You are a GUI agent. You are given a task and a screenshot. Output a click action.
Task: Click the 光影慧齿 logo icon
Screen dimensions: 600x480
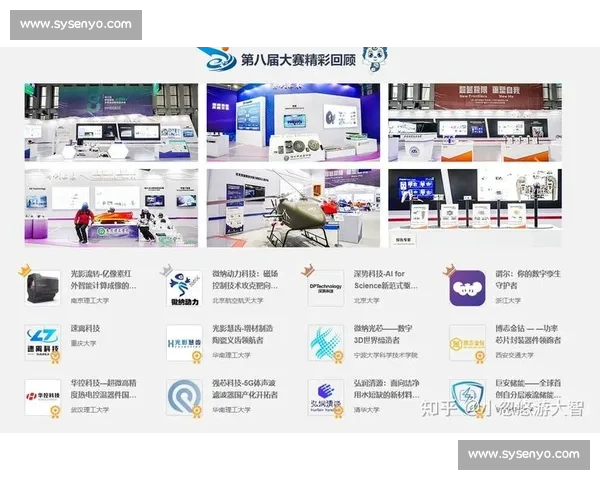[184, 342]
